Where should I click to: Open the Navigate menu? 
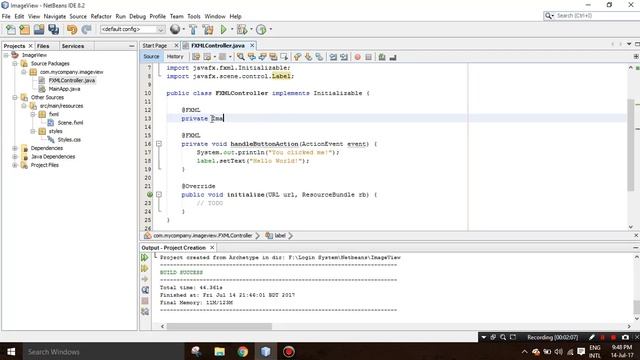[55, 16]
